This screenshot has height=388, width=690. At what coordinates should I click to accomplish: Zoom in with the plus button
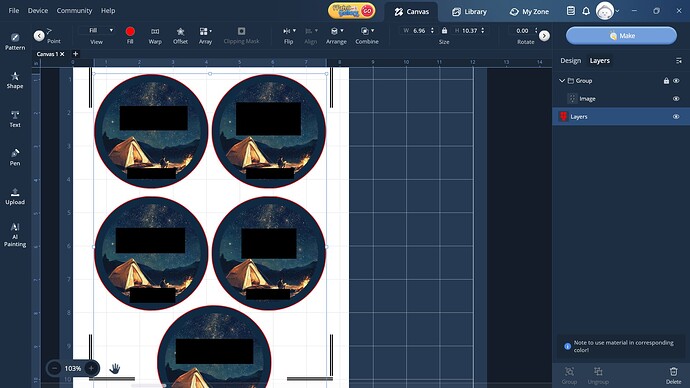pyautogui.click(x=91, y=368)
